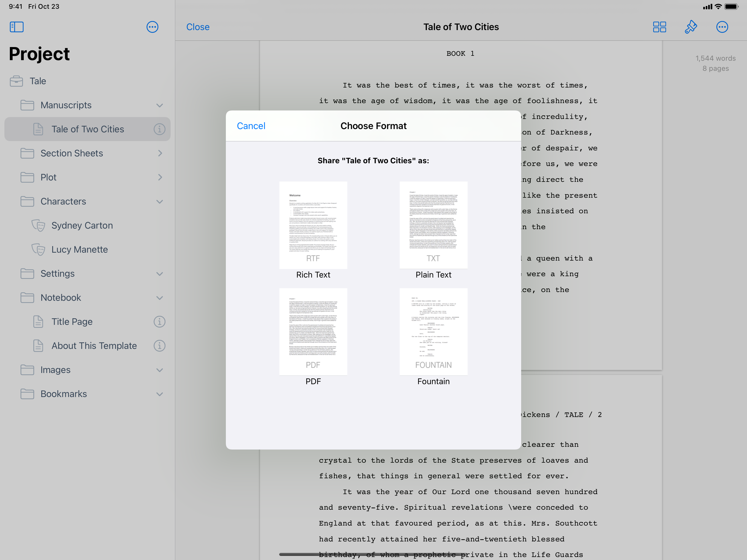The height and width of the screenshot is (560, 747).
Task: Click the Section Sheets folder icon
Action: point(27,153)
